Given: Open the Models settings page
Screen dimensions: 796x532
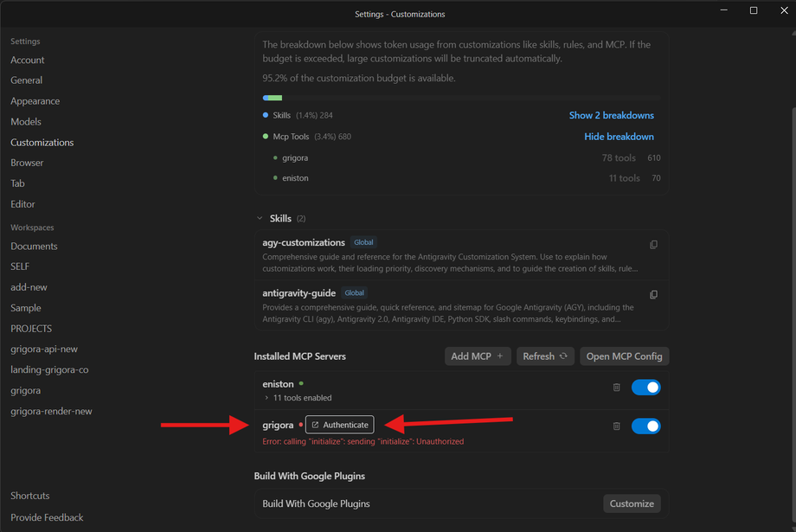Looking at the screenshot, I should tap(26, 122).
